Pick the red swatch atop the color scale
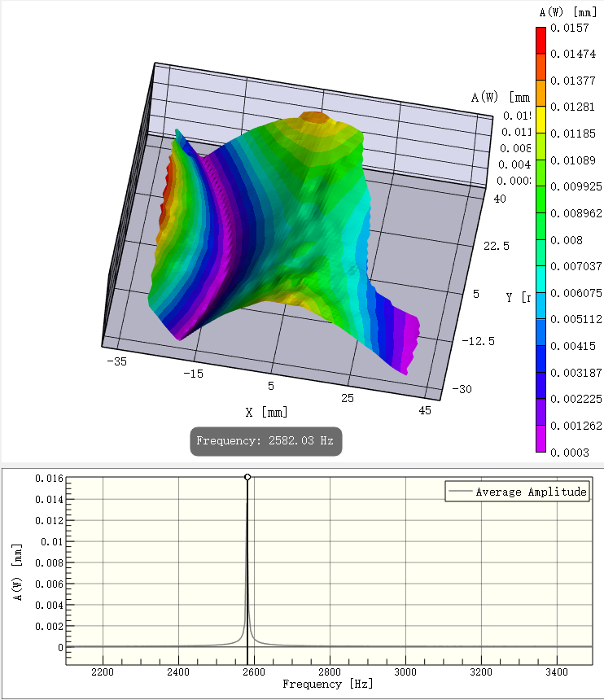 (x=541, y=40)
